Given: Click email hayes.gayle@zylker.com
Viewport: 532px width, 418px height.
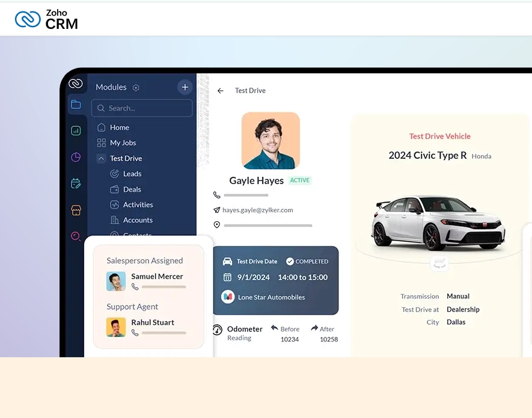Looking at the screenshot, I should (x=257, y=210).
